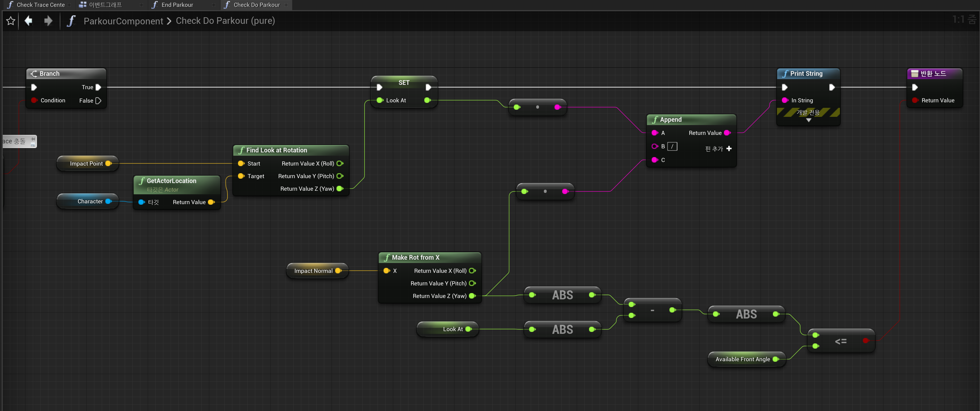Viewport: 980px width, 411px height.
Task: Click the Append A input pin
Action: click(655, 133)
